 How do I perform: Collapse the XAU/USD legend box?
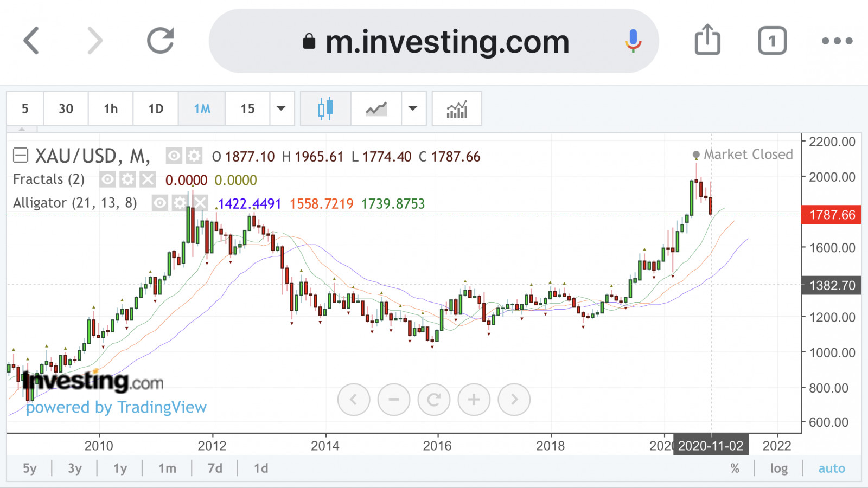click(x=21, y=156)
